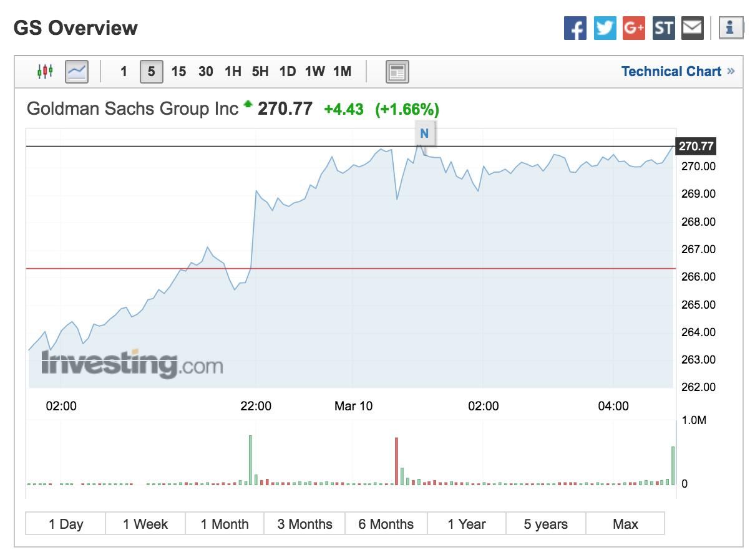
Task: Change the interval to 1D
Action: pyautogui.click(x=288, y=72)
